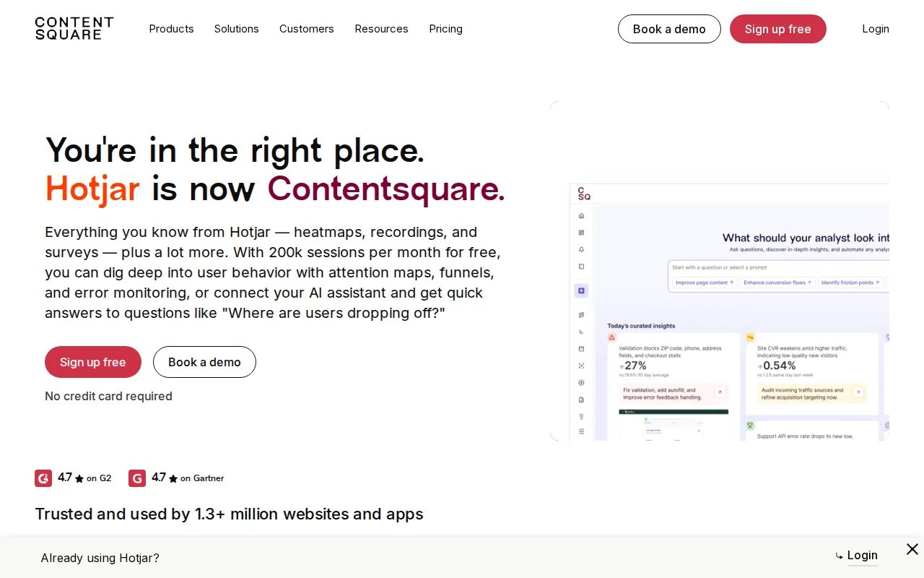Click the Gartner rating badge icon
The image size is (924, 578).
click(x=137, y=478)
